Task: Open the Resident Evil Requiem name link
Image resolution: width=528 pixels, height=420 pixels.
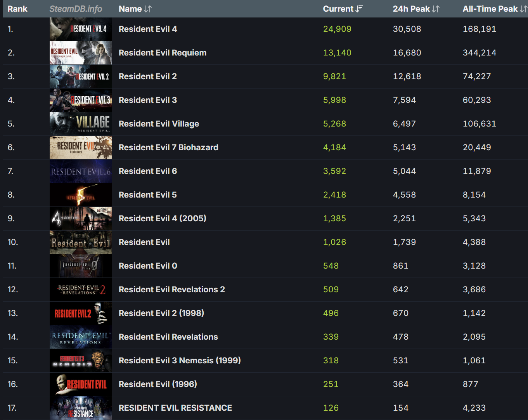Action: pyautogui.click(x=163, y=53)
